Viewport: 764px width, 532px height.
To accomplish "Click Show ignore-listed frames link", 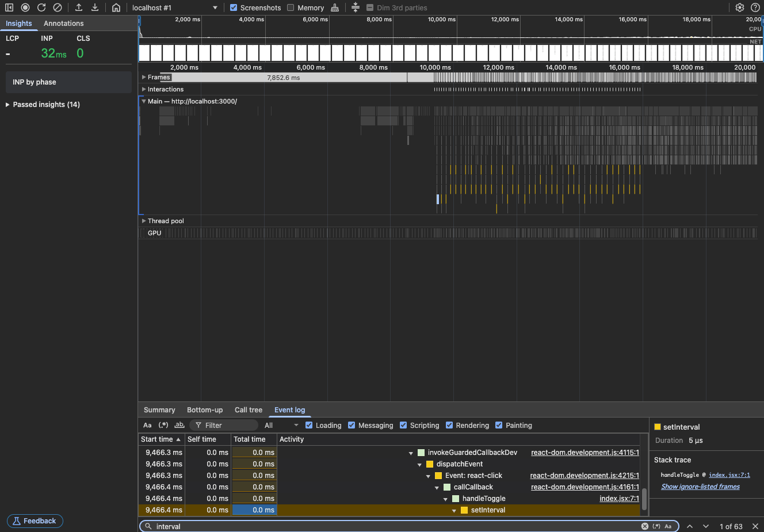I will 700,487.
